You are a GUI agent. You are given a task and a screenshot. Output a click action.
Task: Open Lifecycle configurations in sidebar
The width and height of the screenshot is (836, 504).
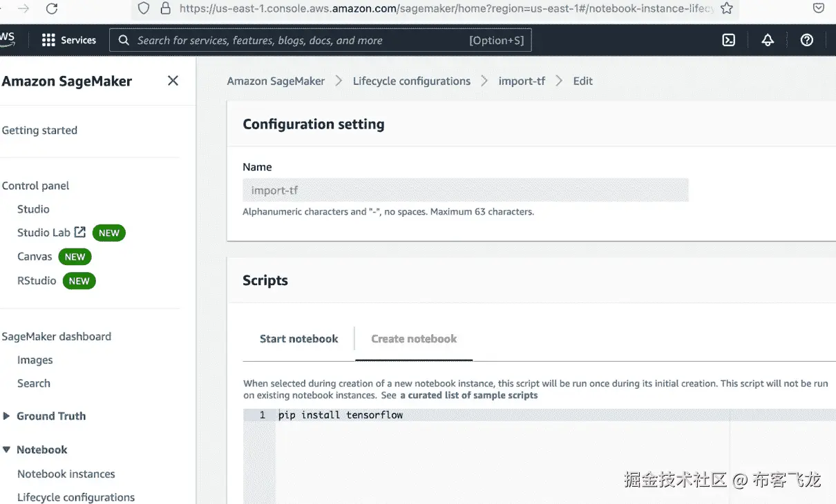tap(76, 497)
